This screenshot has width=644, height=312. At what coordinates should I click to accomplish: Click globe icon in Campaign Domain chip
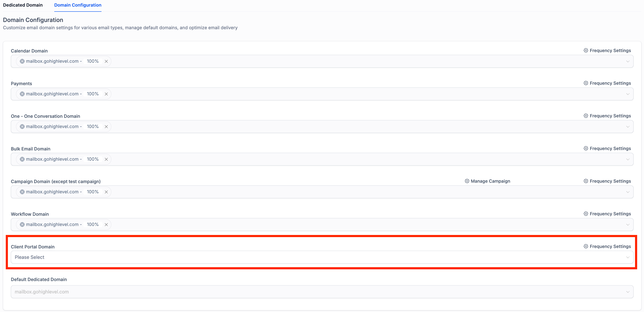click(x=22, y=192)
